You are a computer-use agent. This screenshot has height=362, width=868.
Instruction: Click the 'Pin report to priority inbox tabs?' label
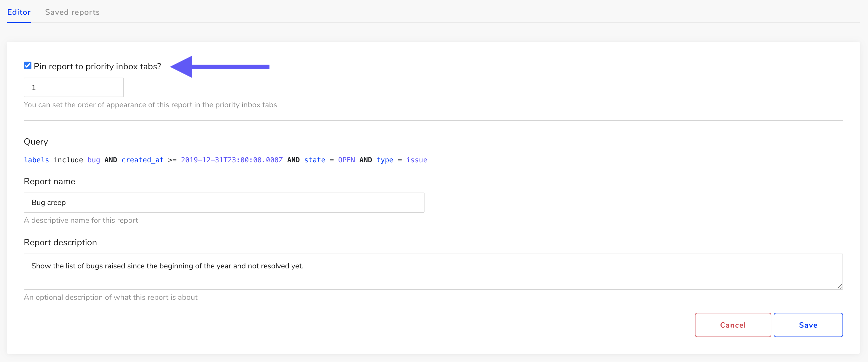coord(97,66)
